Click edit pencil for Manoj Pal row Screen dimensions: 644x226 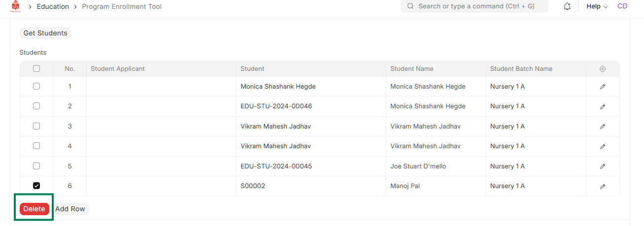click(x=602, y=186)
